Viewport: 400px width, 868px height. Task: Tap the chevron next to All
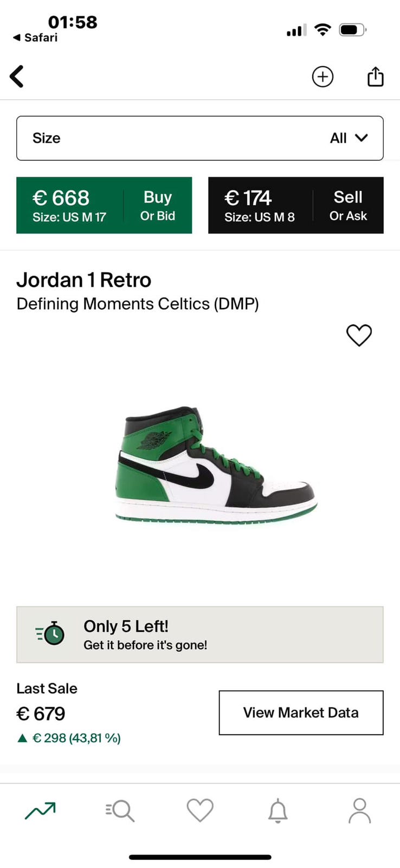tap(362, 138)
